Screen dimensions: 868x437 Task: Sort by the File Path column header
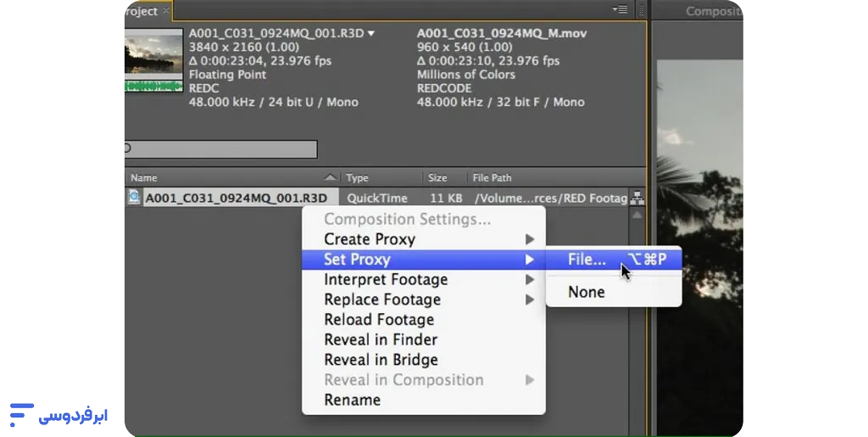point(556,177)
